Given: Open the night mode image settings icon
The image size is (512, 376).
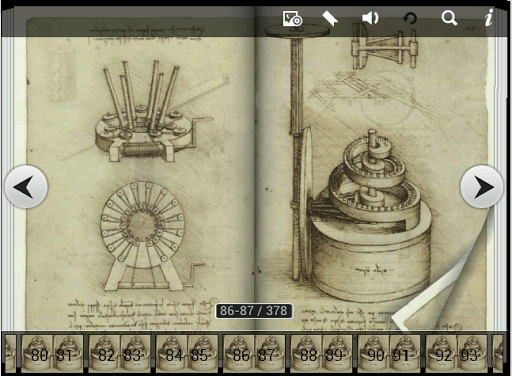Looking at the screenshot, I should click(292, 18).
